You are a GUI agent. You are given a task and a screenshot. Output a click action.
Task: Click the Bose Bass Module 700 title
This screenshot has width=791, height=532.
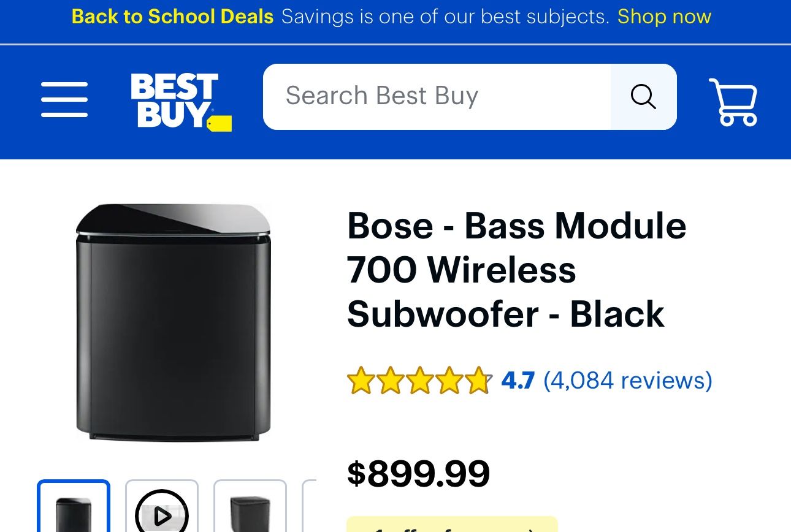tap(516, 270)
